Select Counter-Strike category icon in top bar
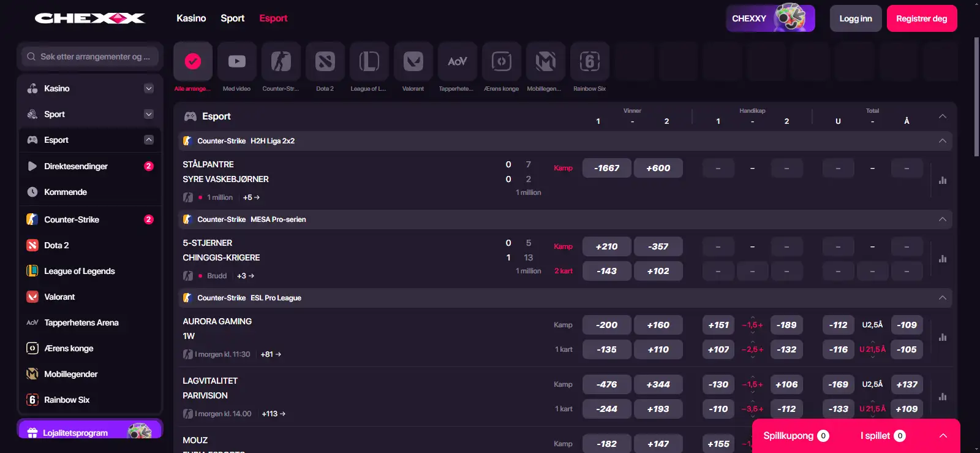The image size is (980, 453). (x=281, y=61)
